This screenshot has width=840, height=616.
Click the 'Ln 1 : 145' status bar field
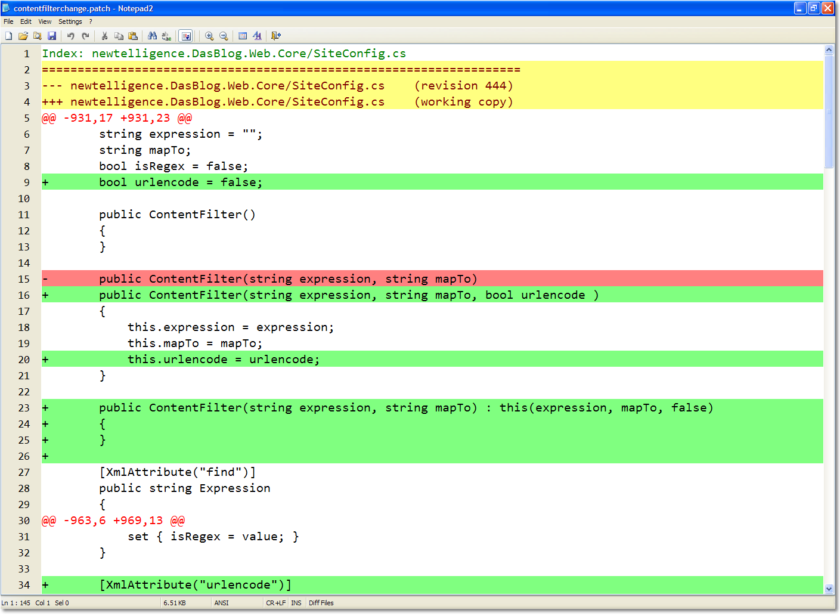point(16,603)
